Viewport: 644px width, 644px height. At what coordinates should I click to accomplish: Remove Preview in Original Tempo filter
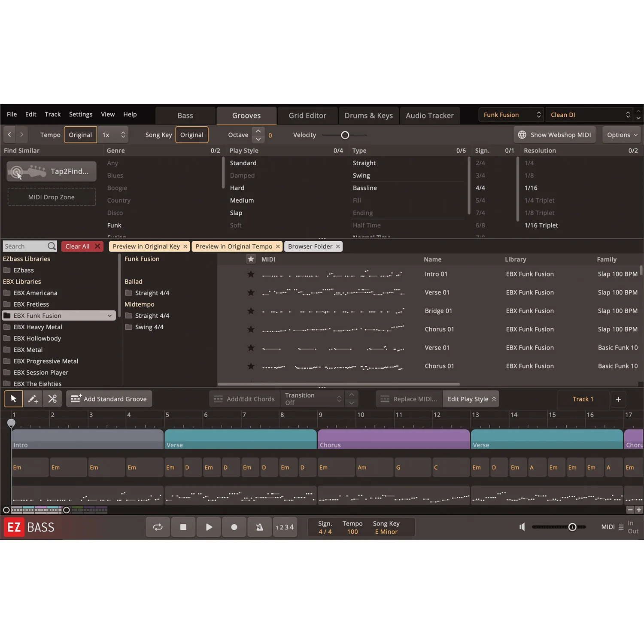[278, 246]
